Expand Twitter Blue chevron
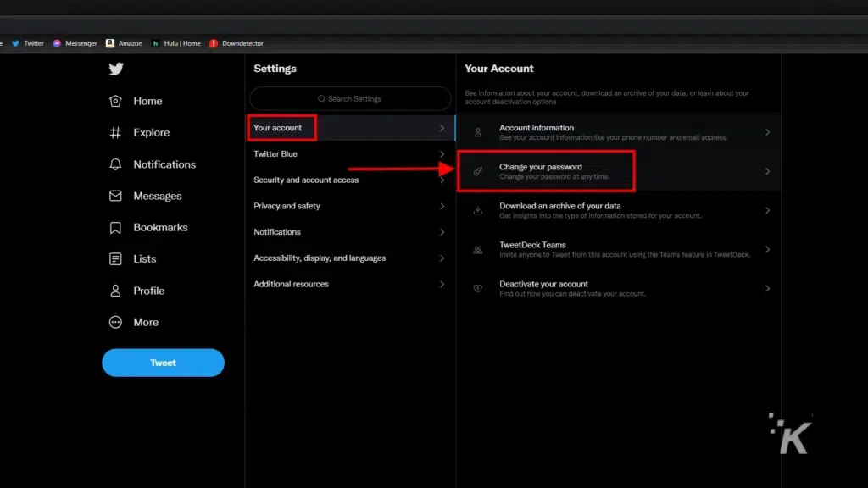868x488 pixels. (x=442, y=154)
